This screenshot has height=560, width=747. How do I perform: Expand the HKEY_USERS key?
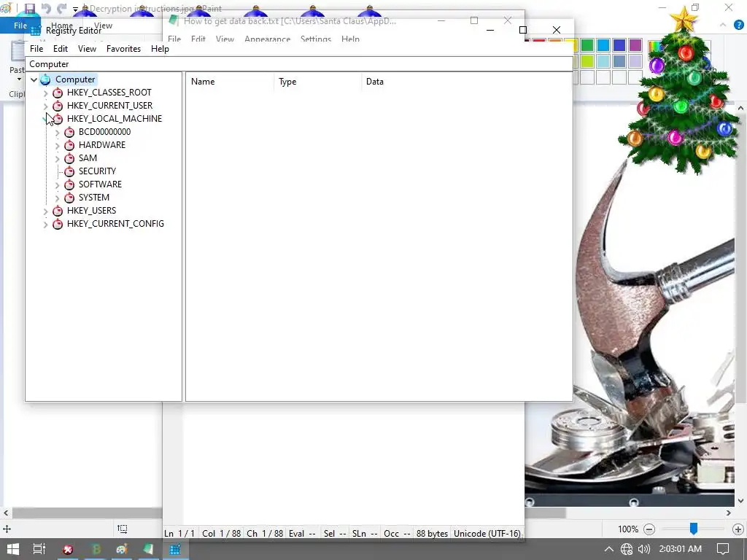[46, 211]
